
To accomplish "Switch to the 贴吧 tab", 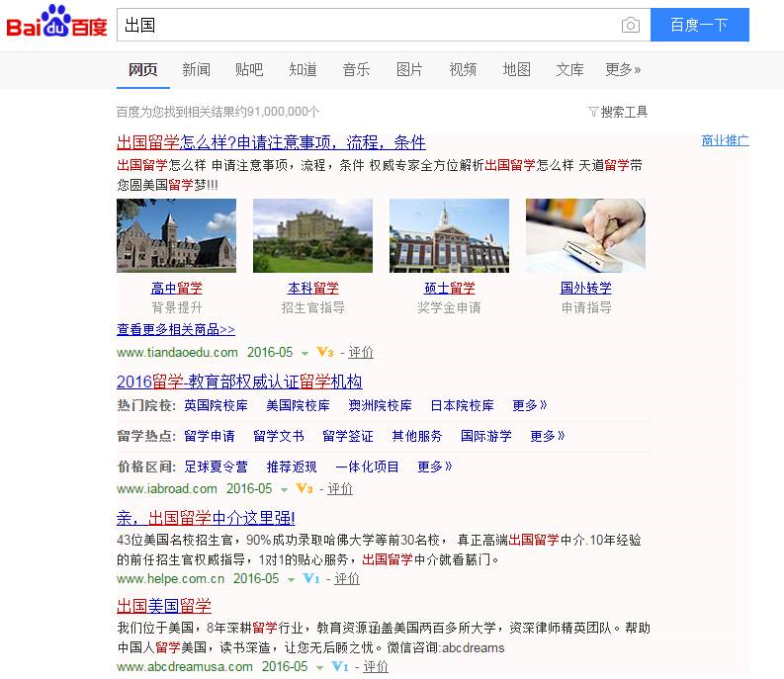I will pos(249,69).
